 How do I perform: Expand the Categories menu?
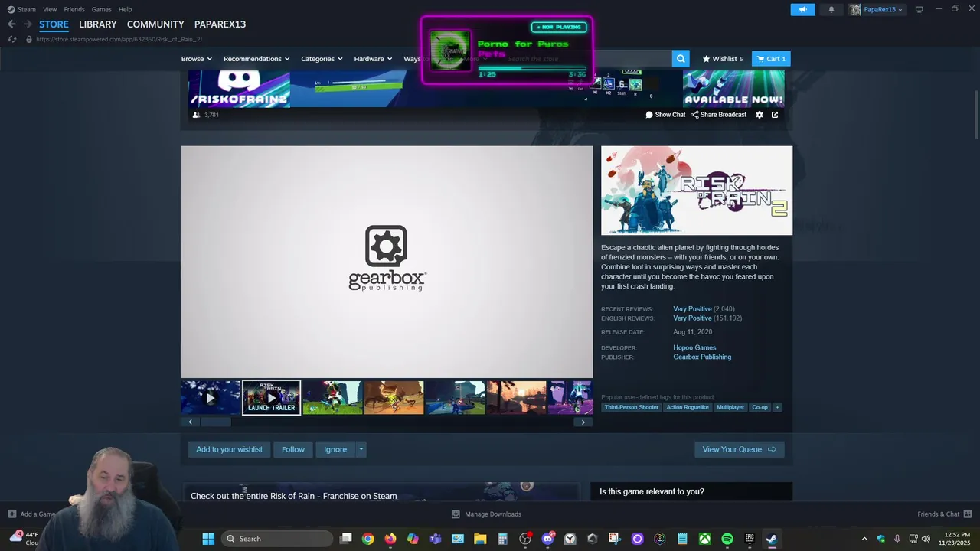tap(322, 59)
